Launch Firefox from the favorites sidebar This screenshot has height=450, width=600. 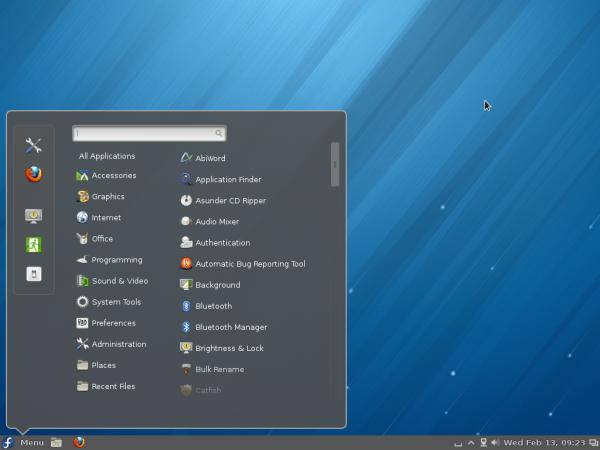34,174
